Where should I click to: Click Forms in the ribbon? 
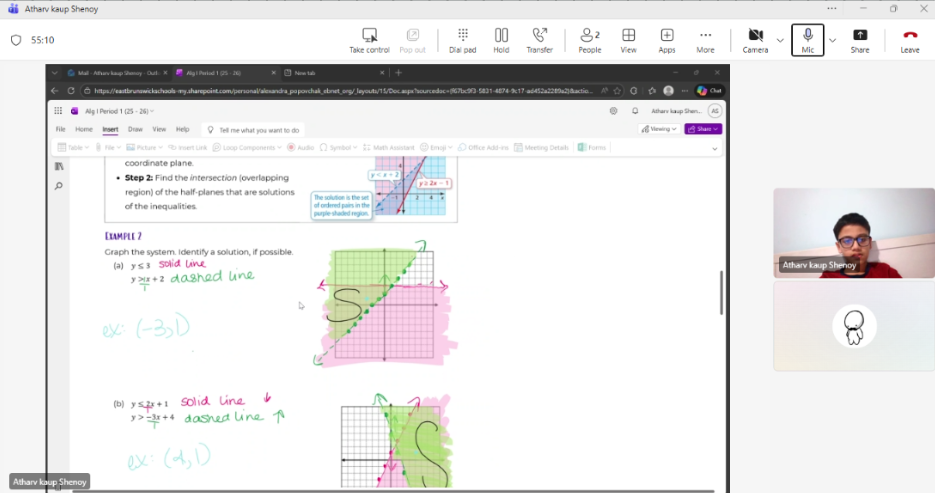(x=592, y=147)
